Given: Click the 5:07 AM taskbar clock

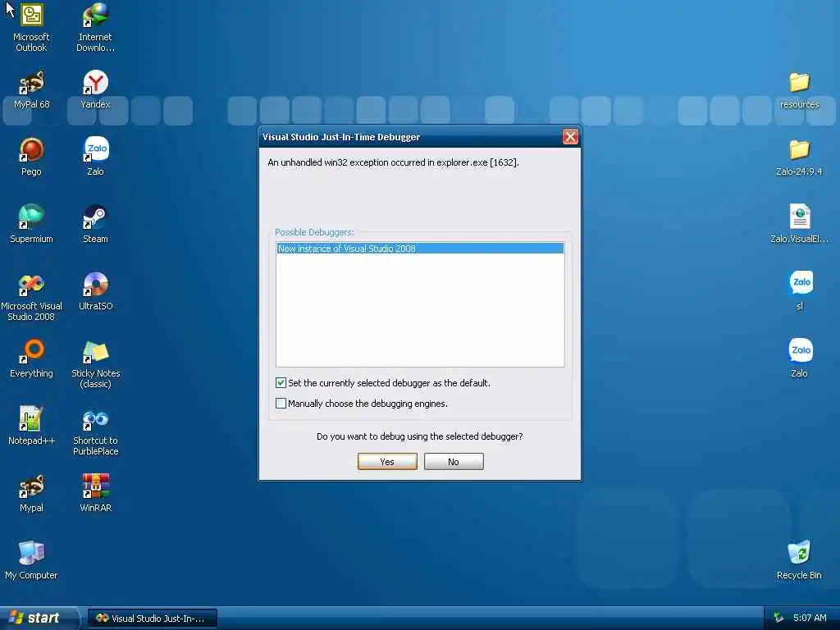Looking at the screenshot, I should [810, 618].
